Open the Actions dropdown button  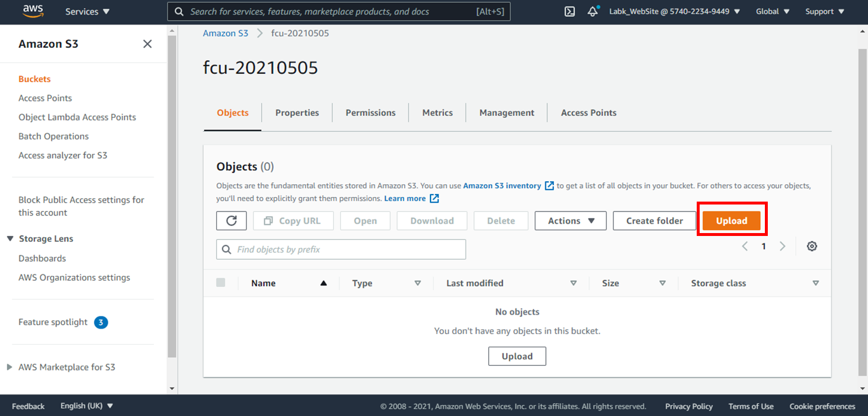pyautogui.click(x=570, y=221)
